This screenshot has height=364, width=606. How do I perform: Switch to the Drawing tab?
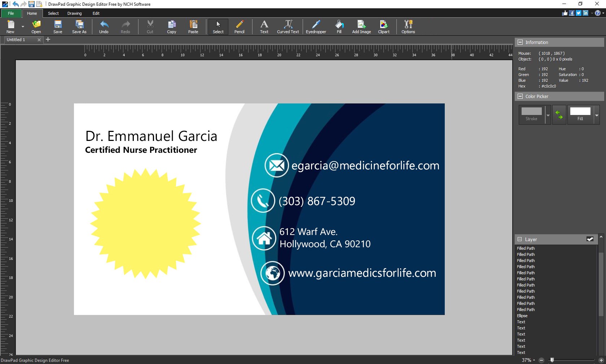75,13
